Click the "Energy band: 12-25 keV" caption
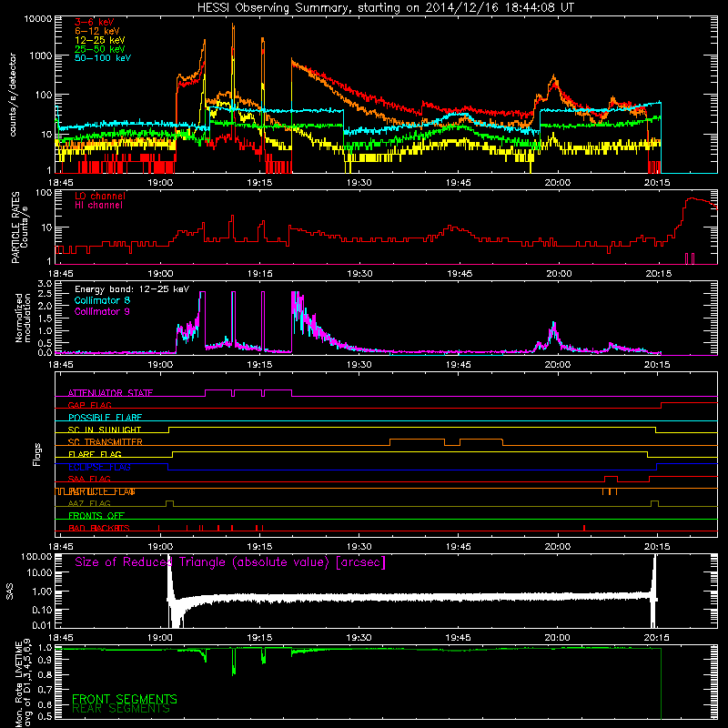This screenshot has height=728, width=728. pyautogui.click(x=132, y=289)
